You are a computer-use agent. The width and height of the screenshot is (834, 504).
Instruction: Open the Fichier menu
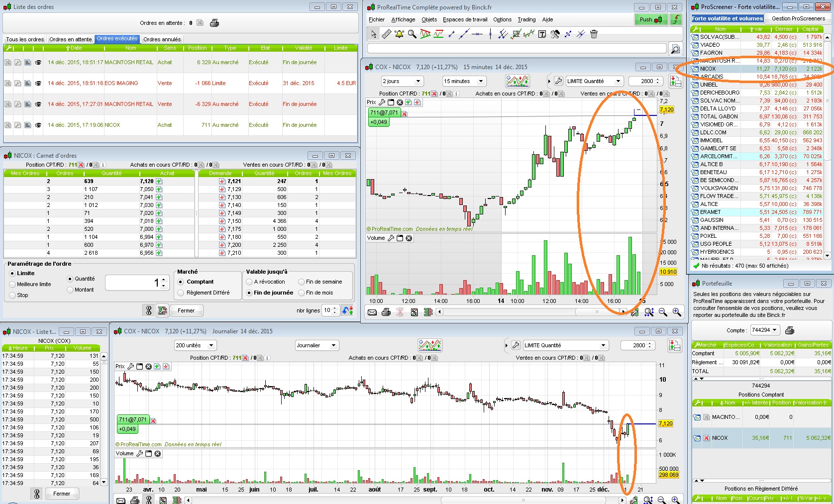[377, 19]
